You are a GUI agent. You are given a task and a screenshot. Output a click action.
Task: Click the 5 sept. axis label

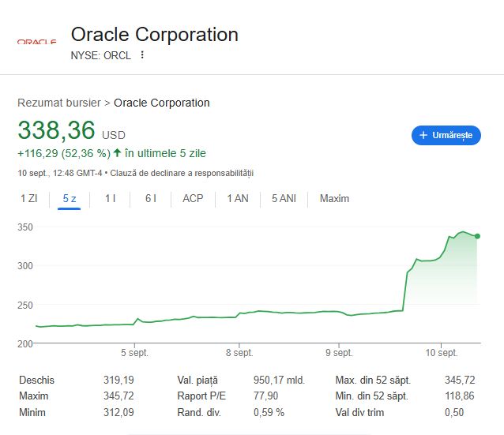[134, 353]
